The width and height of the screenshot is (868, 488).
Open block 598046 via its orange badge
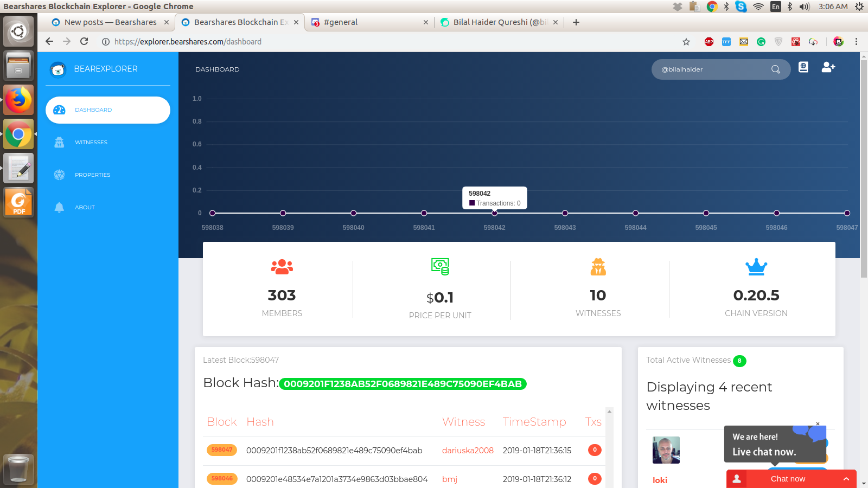(x=222, y=479)
